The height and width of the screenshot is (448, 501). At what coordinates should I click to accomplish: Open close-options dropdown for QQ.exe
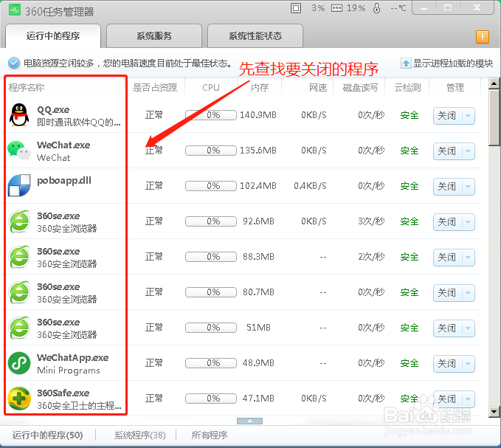tap(468, 115)
